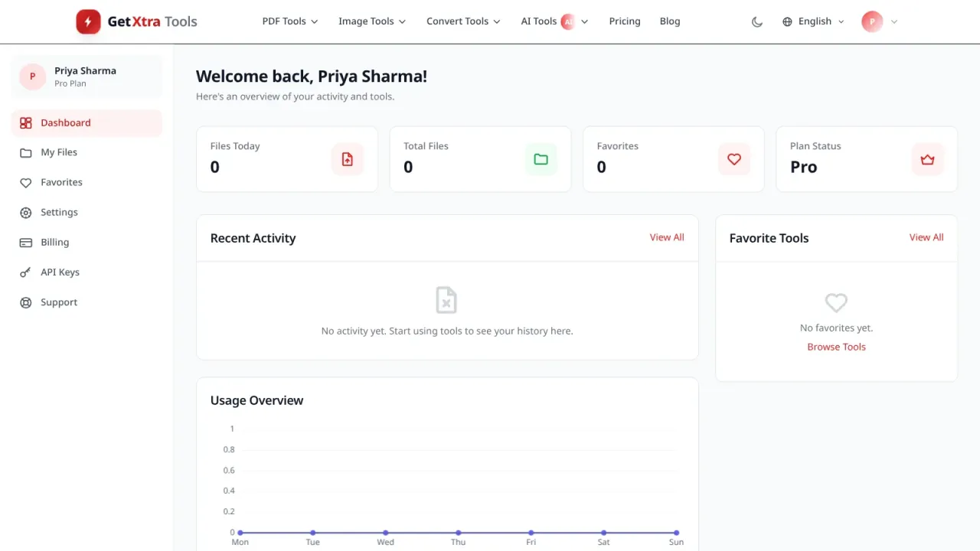Viewport: 980px width, 551px height.
Task: Click the empty activity file icon
Action: [446, 300]
